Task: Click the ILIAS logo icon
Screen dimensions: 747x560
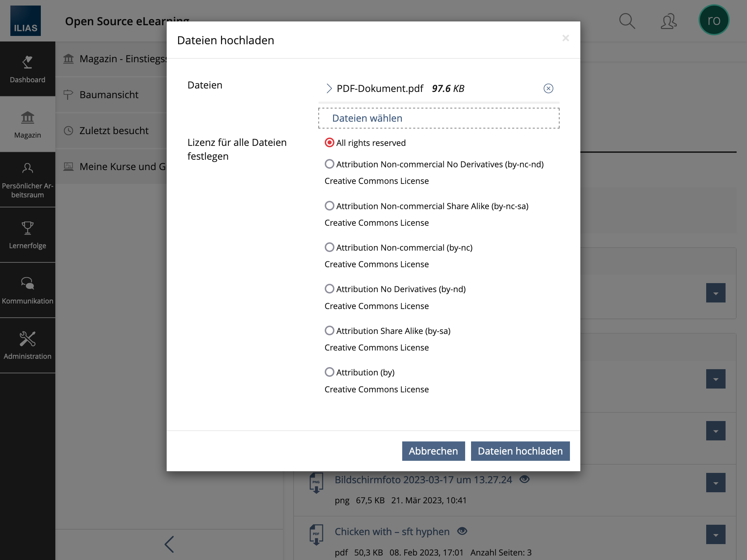Action: pos(26,21)
